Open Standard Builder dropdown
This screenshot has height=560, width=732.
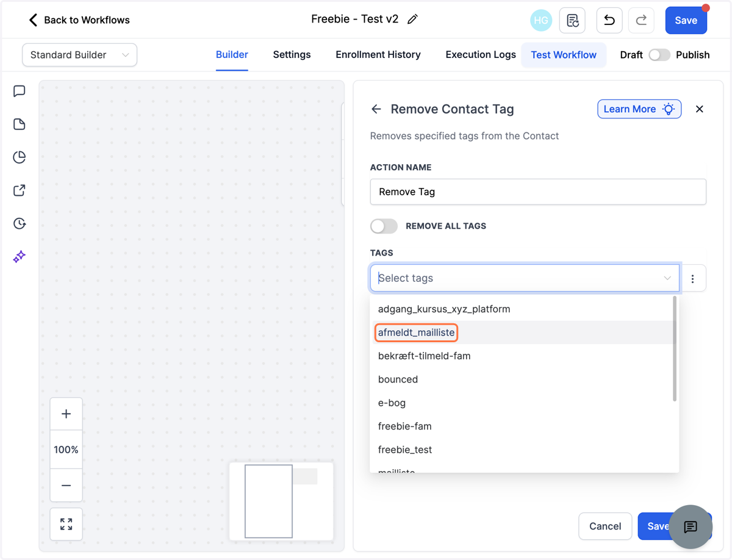coord(79,55)
